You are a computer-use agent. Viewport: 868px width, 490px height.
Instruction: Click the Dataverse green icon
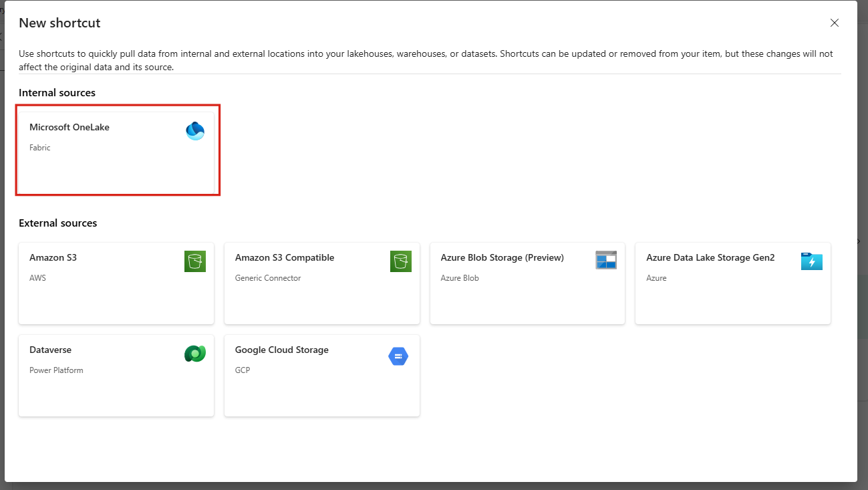tap(195, 354)
